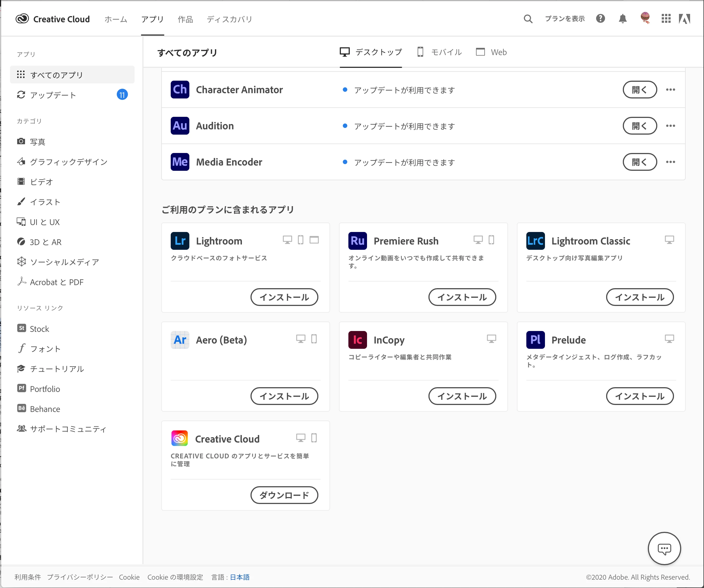Open the notifications bell
The image size is (704, 588).
[x=623, y=18]
